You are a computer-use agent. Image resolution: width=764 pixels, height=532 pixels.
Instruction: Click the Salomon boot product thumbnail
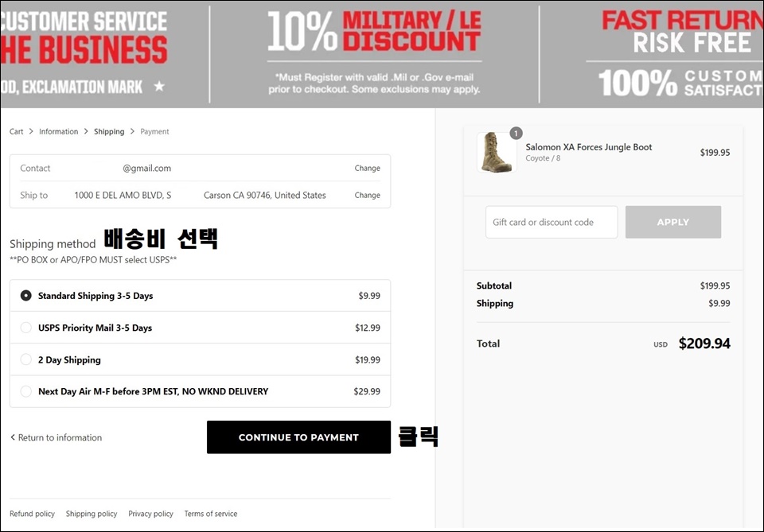click(497, 153)
